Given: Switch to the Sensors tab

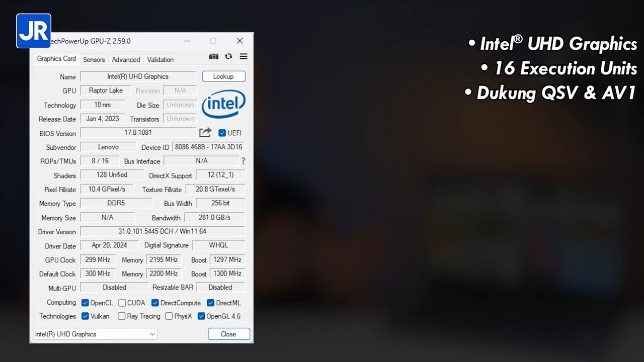Looking at the screenshot, I should pyautogui.click(x=94, y=59).
